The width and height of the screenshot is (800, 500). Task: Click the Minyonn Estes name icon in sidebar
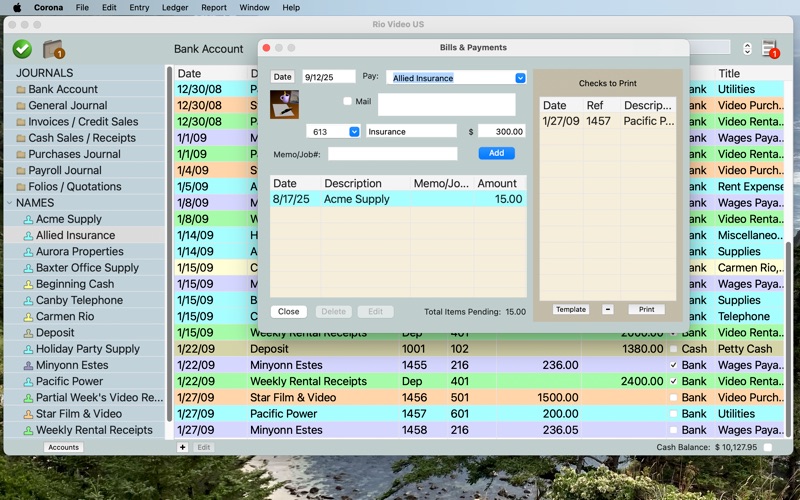coord(29,365)
